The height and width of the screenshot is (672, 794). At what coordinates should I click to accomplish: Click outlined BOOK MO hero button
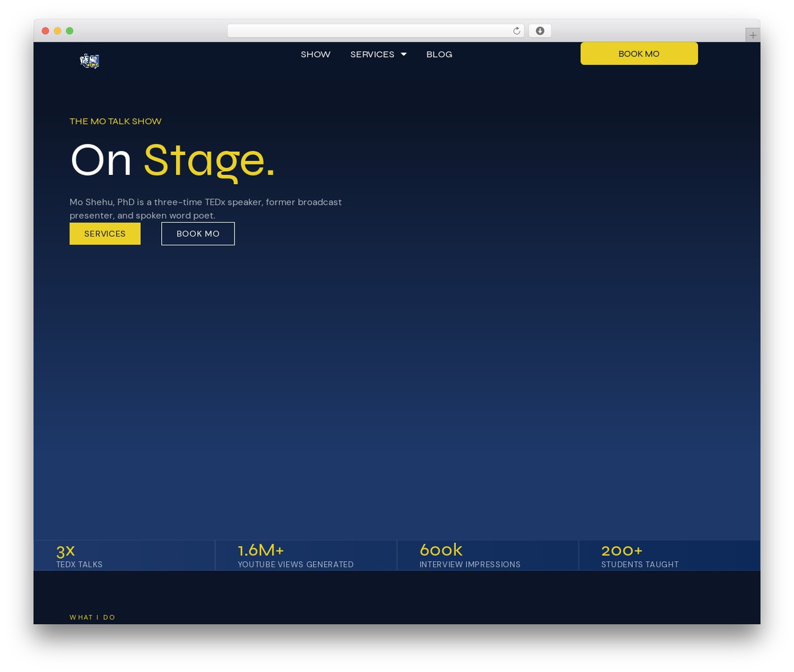[198, 234]
